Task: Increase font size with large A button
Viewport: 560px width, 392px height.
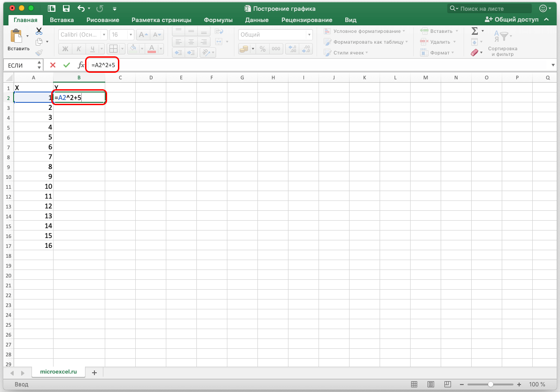Action: pos(143,35)
